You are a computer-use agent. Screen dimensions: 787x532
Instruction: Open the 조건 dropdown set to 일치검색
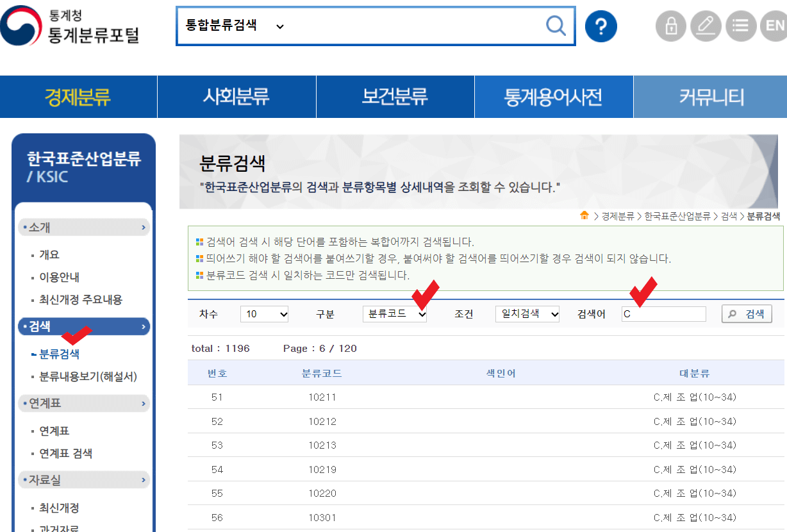(x=527, y=313)
